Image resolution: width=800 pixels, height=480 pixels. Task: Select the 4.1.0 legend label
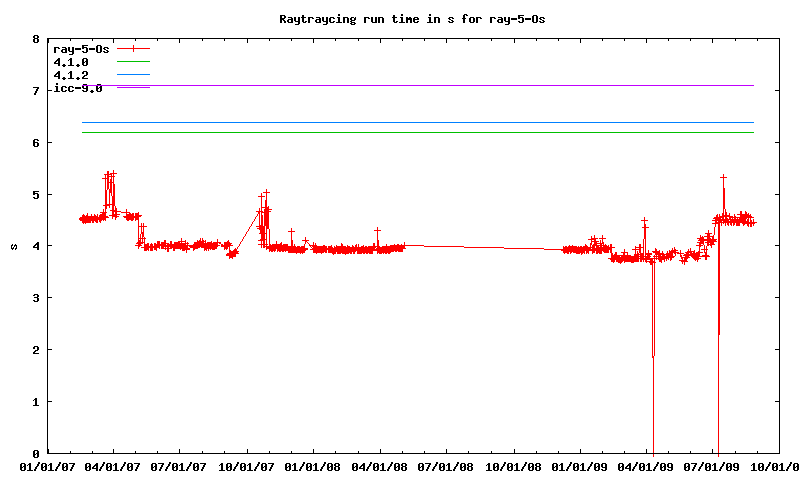tap(71, 62)
